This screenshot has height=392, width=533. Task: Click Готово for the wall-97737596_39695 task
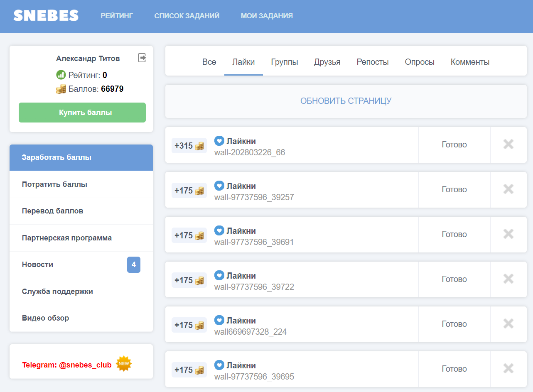(x=454, y=369)
